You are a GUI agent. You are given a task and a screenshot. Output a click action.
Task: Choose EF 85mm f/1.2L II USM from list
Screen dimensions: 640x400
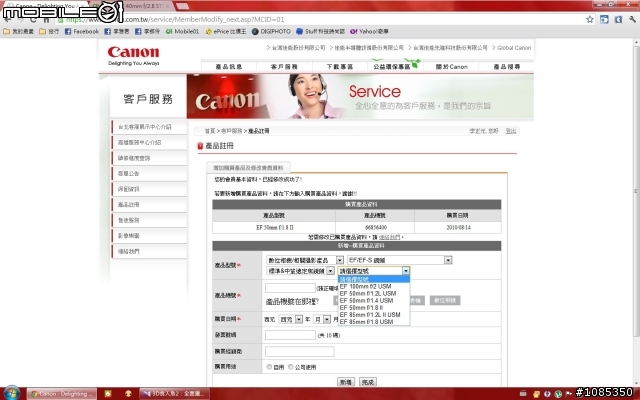373,315
